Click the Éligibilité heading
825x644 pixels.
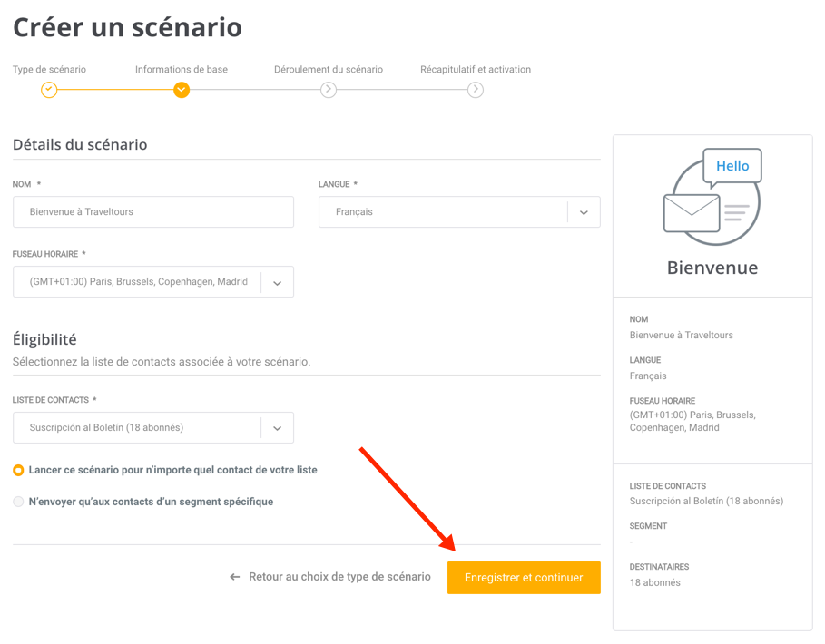click(44, 339)
